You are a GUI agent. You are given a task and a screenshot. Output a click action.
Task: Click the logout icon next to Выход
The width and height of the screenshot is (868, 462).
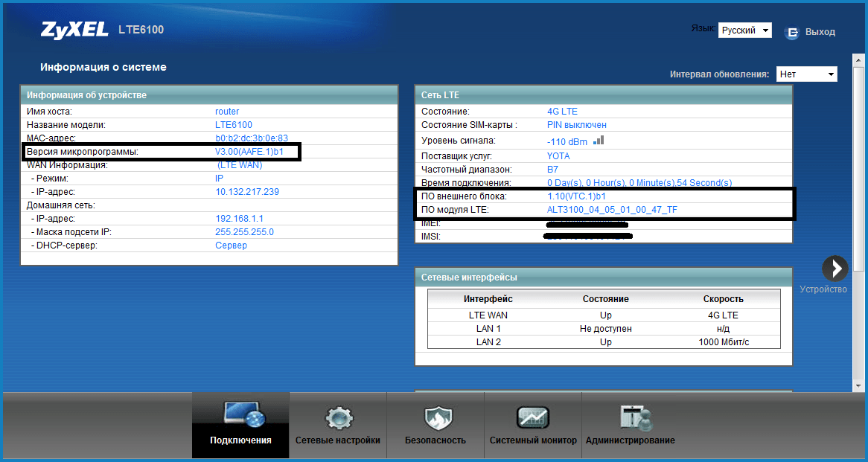[x=792, y=32]
